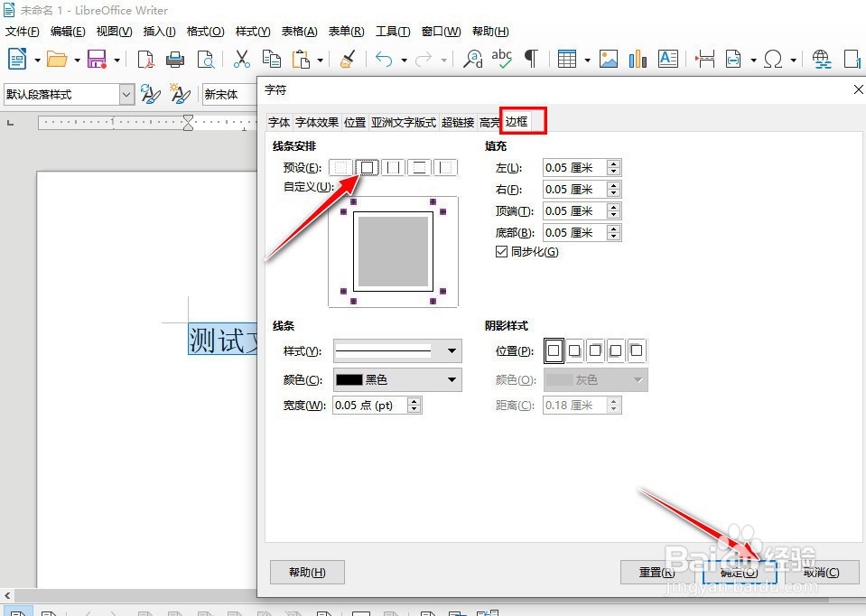Expand the New document dropdown arrow
866x616 pixels.
(x=38, y=60)
